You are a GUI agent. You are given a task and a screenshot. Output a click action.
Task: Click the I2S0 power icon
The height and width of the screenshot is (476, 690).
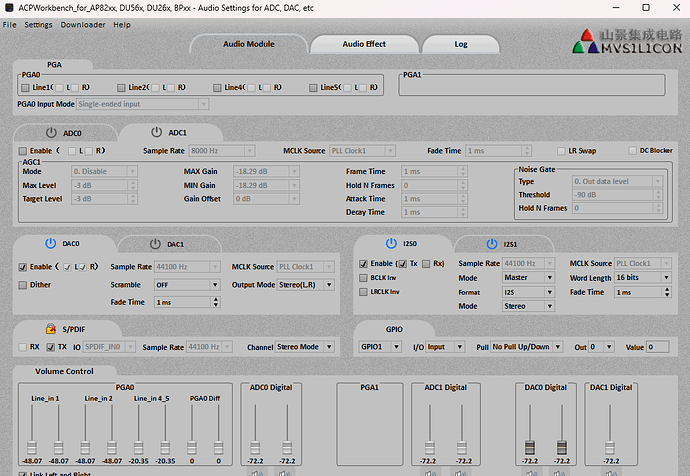[391, 243]
